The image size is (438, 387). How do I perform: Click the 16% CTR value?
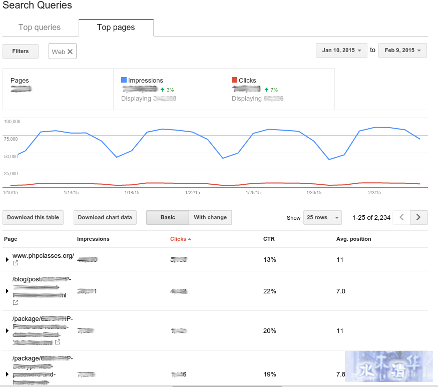(x=270, y=374)
